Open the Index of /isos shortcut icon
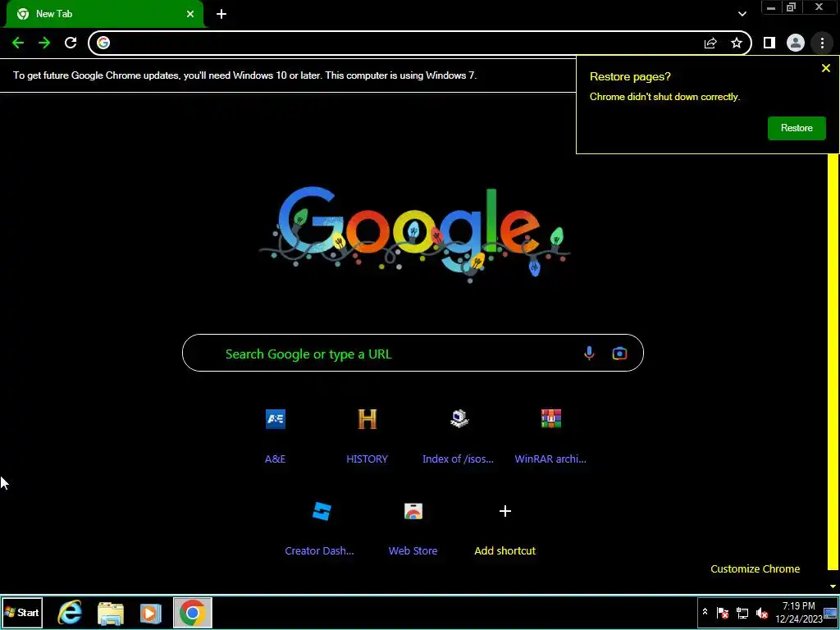 (x=459, y=419)
